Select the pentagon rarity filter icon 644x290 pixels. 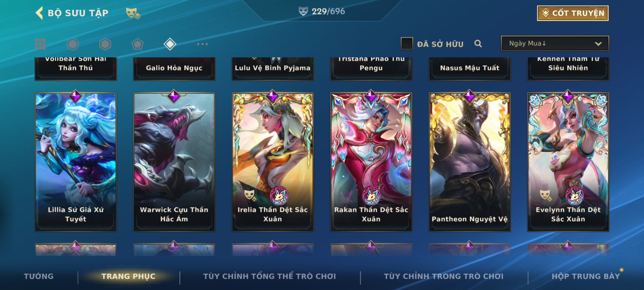click(x=137, y=44)
